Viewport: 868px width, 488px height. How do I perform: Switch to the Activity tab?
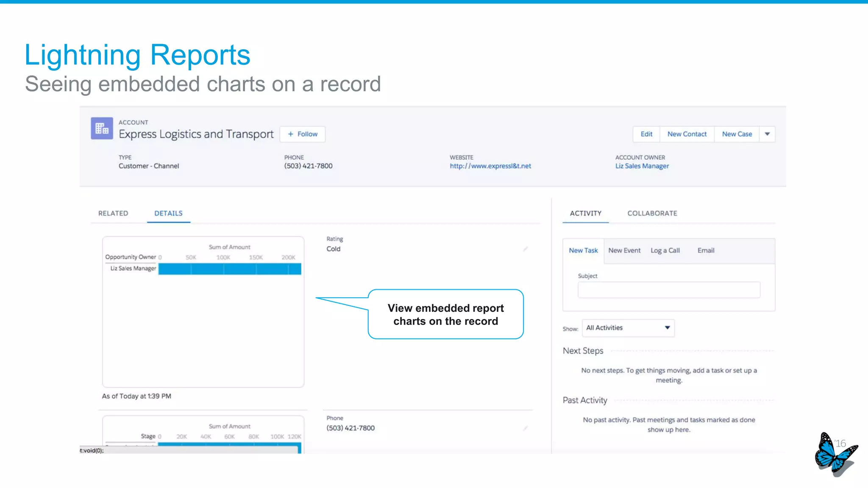pyautogui.click(x=586, y=213)
